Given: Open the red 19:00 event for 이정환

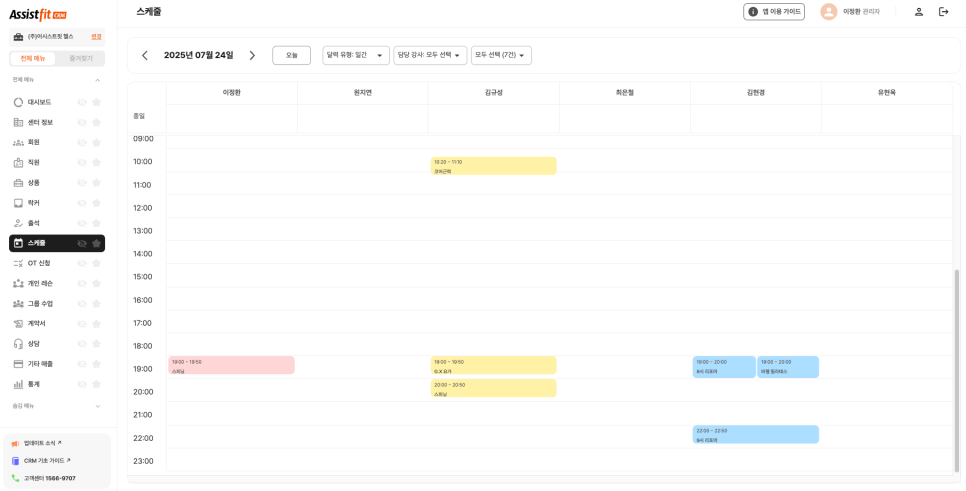Looking at the screenshot, I should pyautogui.click(x=231, y=365).
